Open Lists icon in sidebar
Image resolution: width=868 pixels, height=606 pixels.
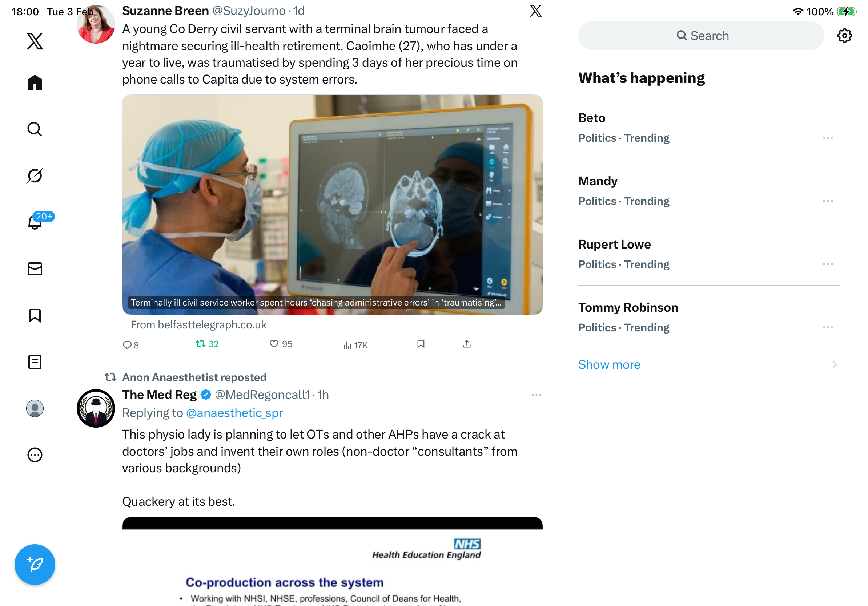click(x=35, y=361)
